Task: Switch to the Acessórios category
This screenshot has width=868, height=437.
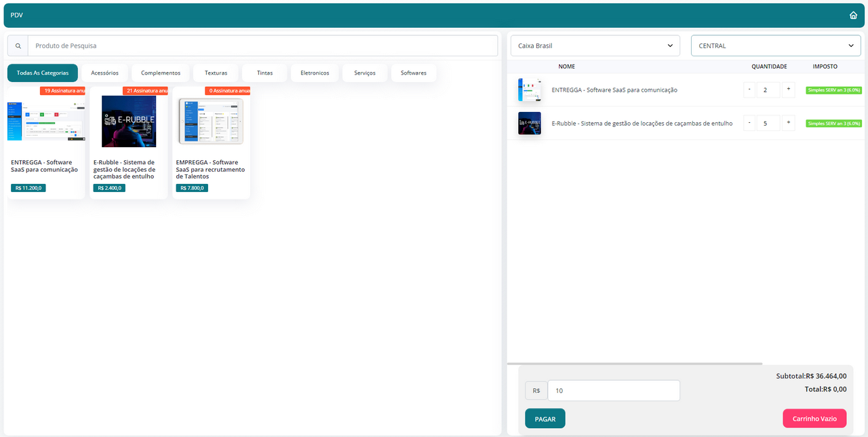Action: [x=104, y=73]
